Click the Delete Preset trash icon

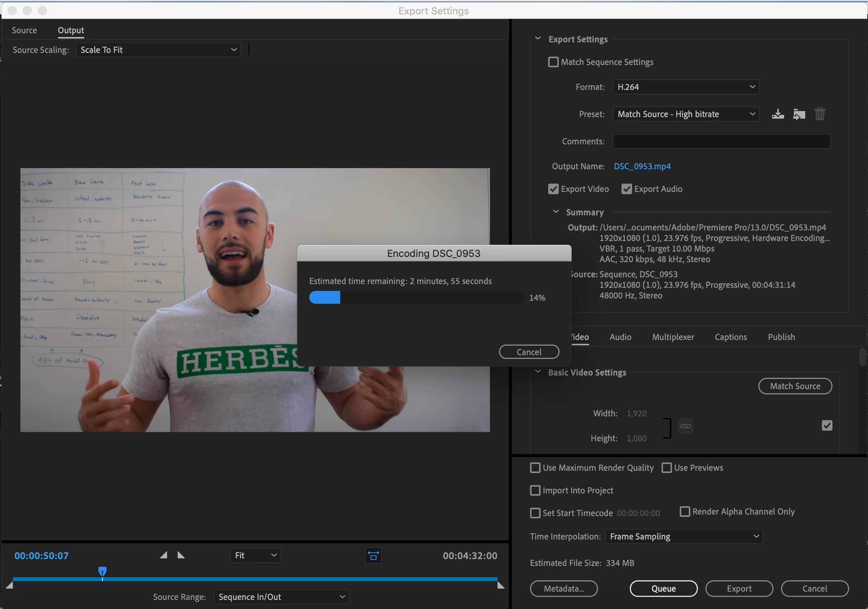coord(820,114)
